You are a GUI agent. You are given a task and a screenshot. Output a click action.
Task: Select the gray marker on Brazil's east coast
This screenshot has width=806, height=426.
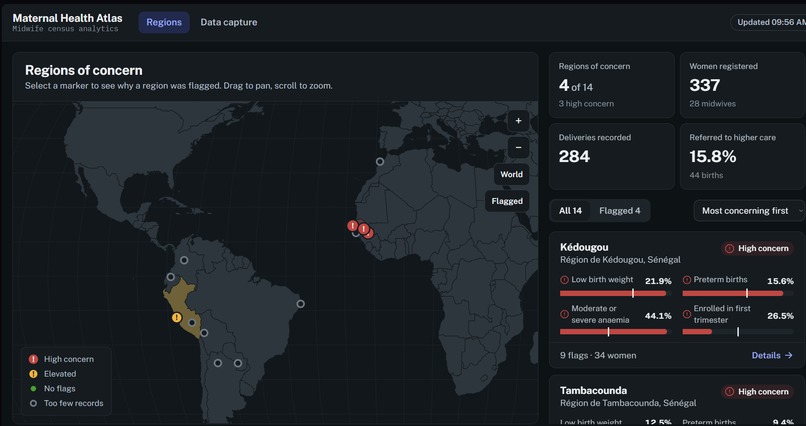click(301, 304)
